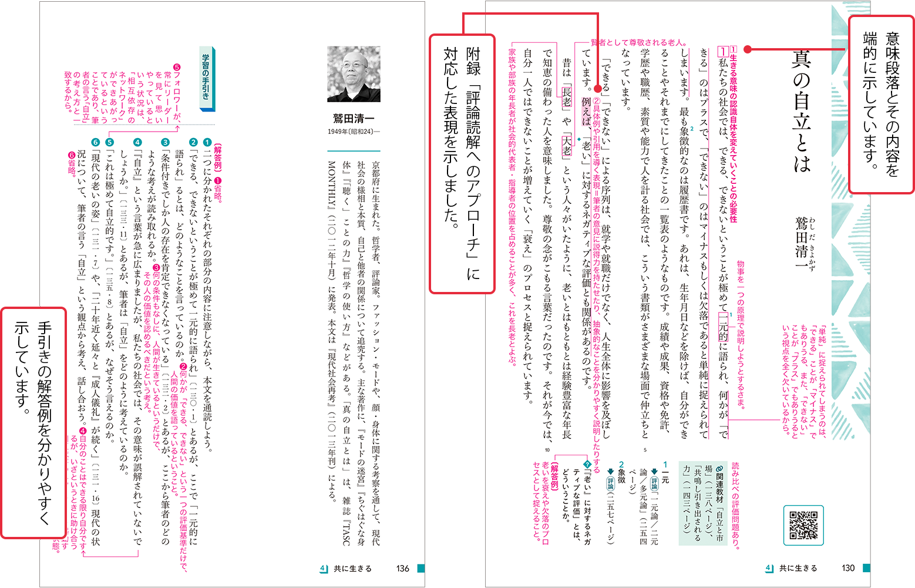Click the teal circled number 4 question marker

pyautogui.click(x=137, y=142)
